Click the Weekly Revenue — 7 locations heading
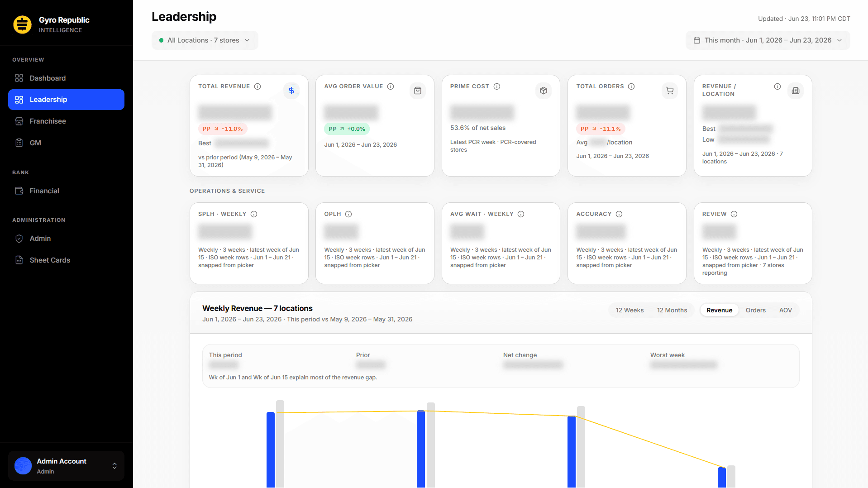The width and height of the screenshot is (868, 488). pyautogui.click(x=258, y=308)
